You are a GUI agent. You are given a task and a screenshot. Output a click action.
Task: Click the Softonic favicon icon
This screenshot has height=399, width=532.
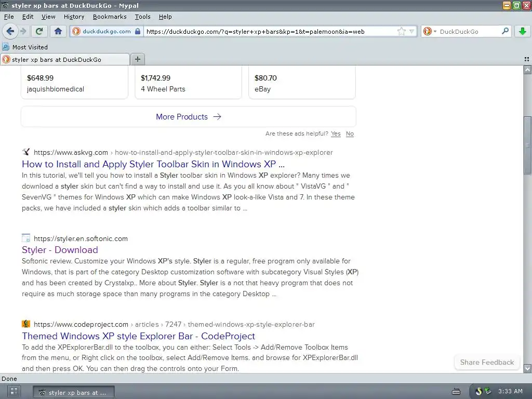(26, 238)
